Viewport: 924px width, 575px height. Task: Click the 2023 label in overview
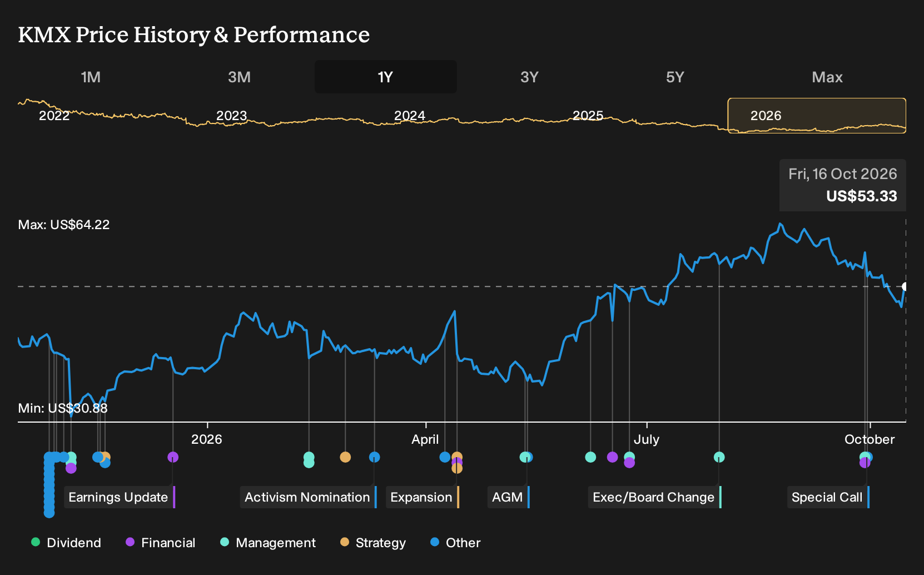(x=231, y=116)
